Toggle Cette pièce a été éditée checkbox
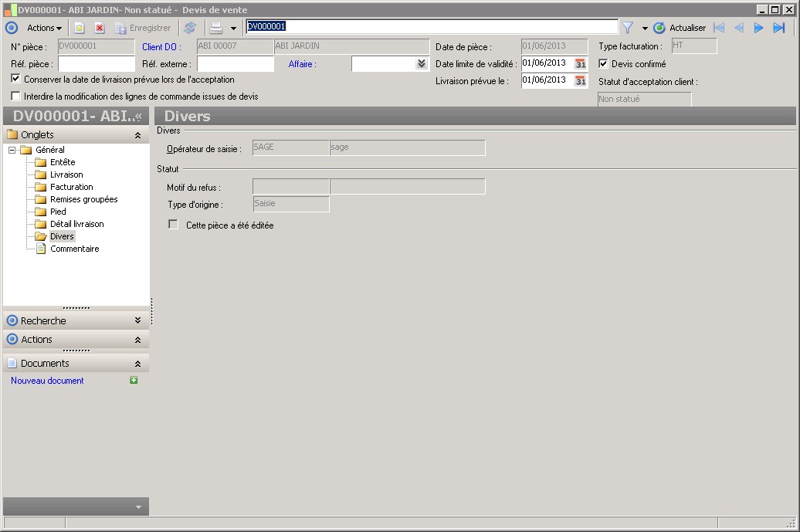 [x=174, y=225]
